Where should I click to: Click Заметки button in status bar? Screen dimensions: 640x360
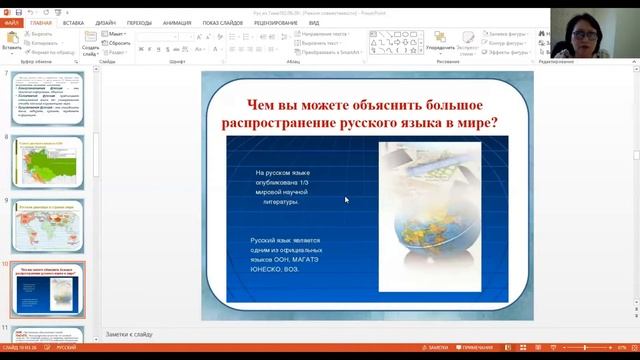coord(435,348)
